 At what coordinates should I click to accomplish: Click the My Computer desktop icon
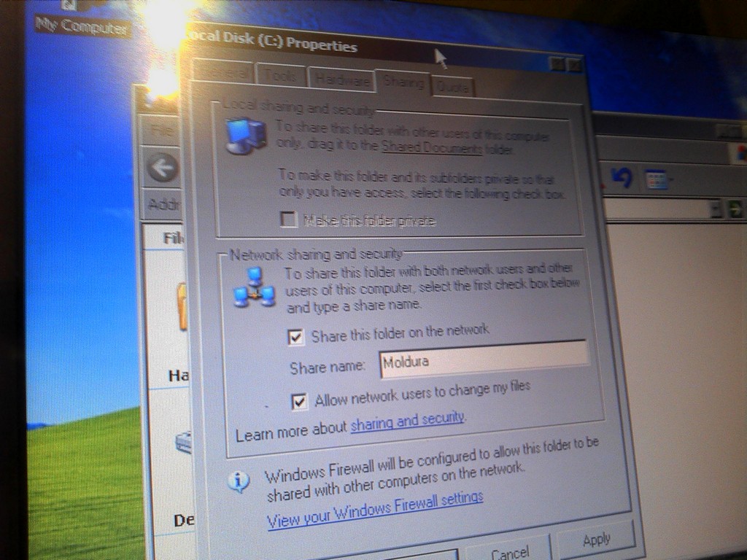tap(82, 19)
